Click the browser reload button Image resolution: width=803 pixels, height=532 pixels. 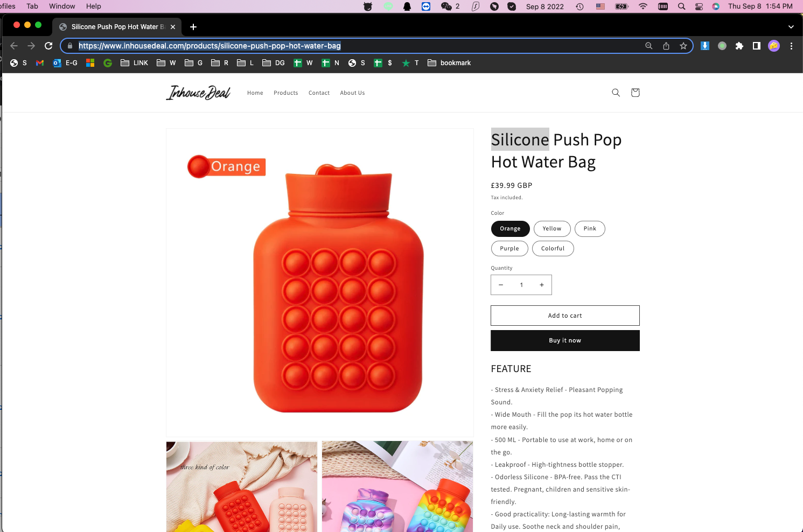coord(48,46)
